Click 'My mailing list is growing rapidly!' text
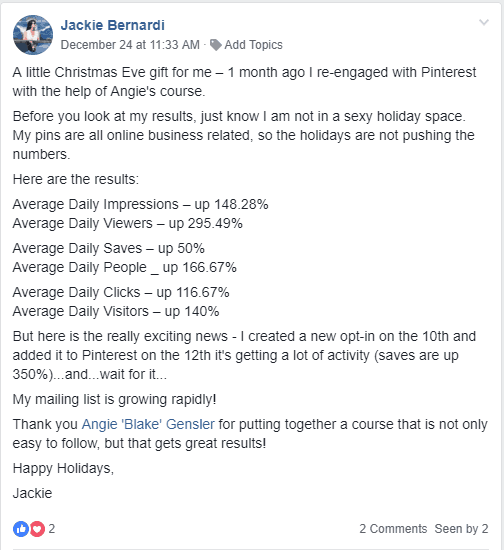 114,400
